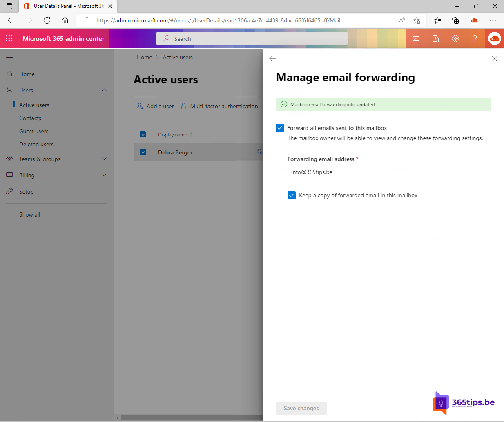Viewport: 504px width, 422px height.
Task: Click the browser Home icon
Action: pos(65,20)
